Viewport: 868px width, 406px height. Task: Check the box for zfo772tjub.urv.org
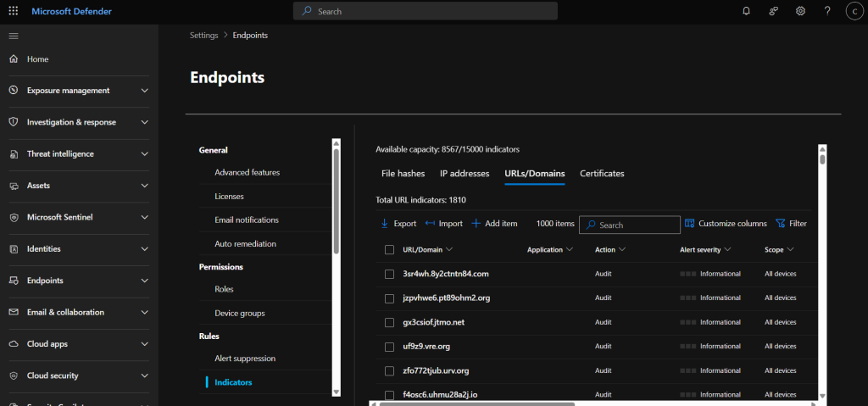(389, 370)
